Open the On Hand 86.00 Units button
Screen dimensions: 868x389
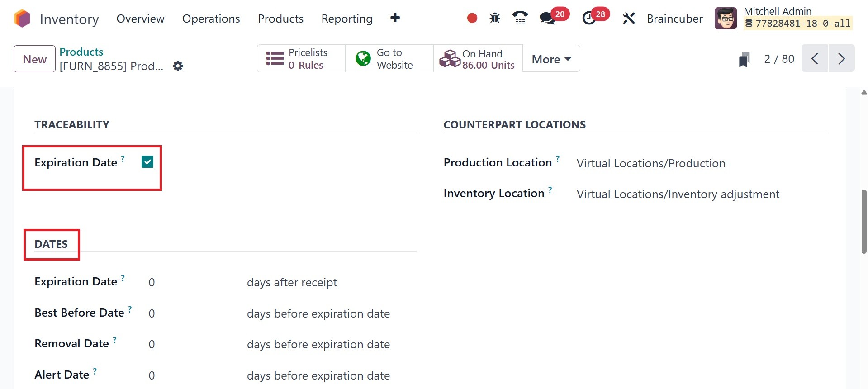coord(478,59)
